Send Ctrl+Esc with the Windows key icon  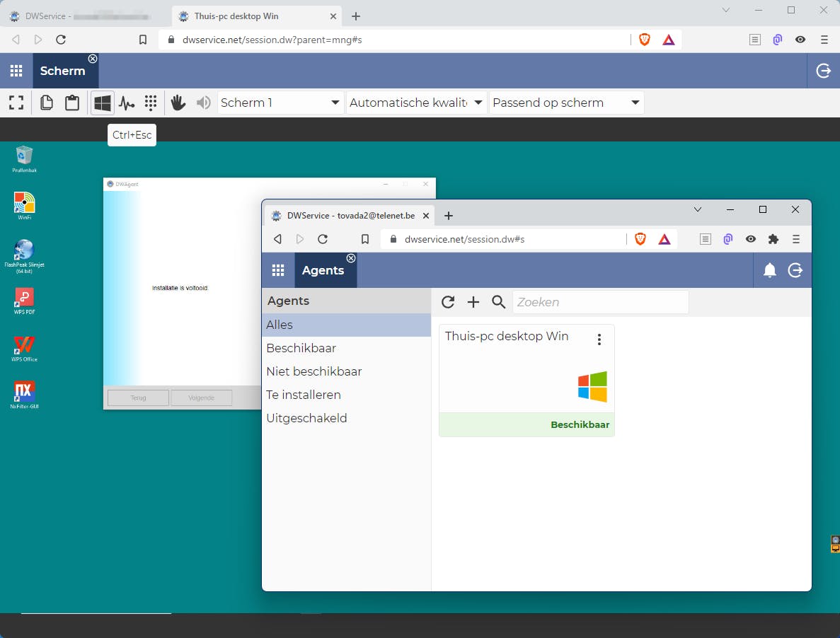click(103, 103)
